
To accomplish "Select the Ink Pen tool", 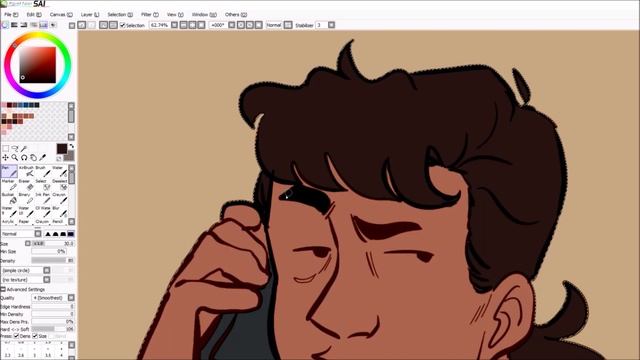I will click(x=43, y=198).
